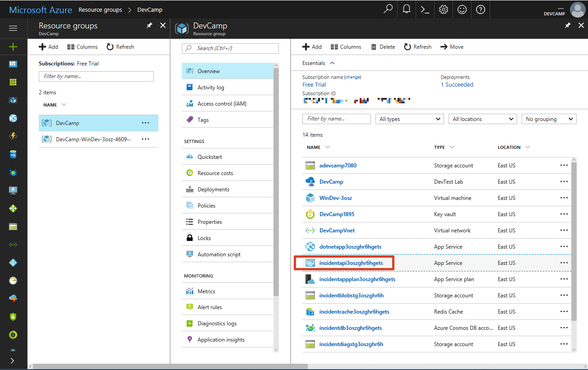The width and height of the screenshot is (588, 370).
Task: Open dotnetapp3oszghr6hgets App Service resource
Action: (x=350, y=246)
